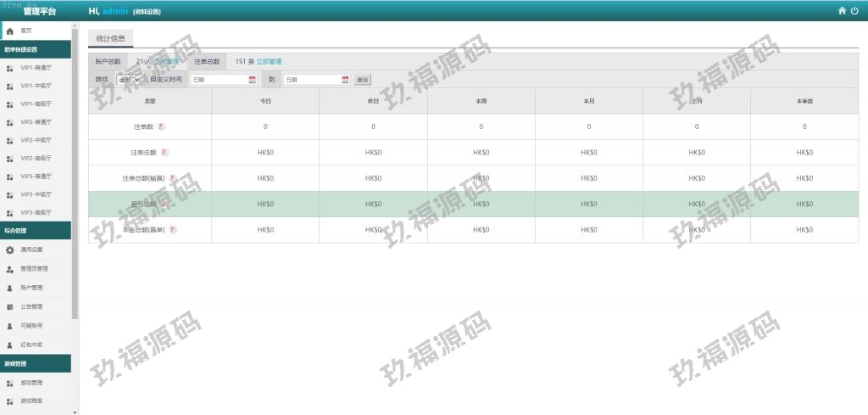Select the 统计信息 tab
This screenshot has height=415, width=868.
coord(110,38)
